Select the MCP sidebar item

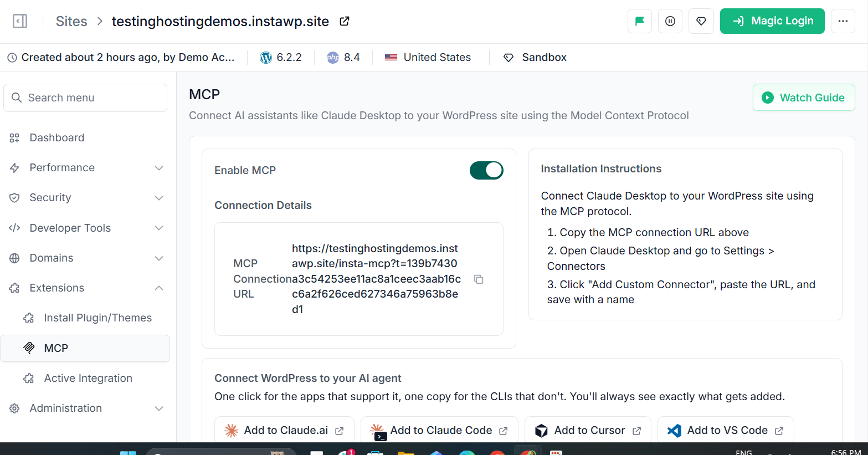click(85, 348)
